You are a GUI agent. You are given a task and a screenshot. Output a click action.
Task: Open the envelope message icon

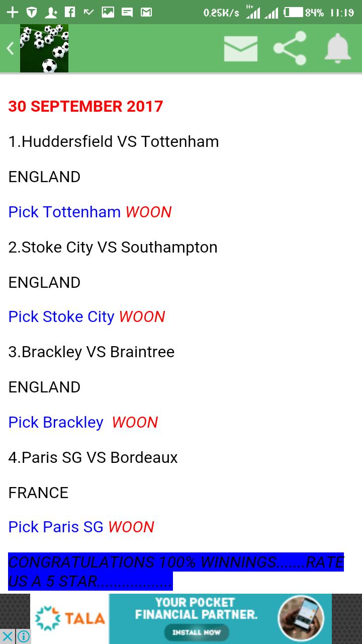click(x=240, y=49)
